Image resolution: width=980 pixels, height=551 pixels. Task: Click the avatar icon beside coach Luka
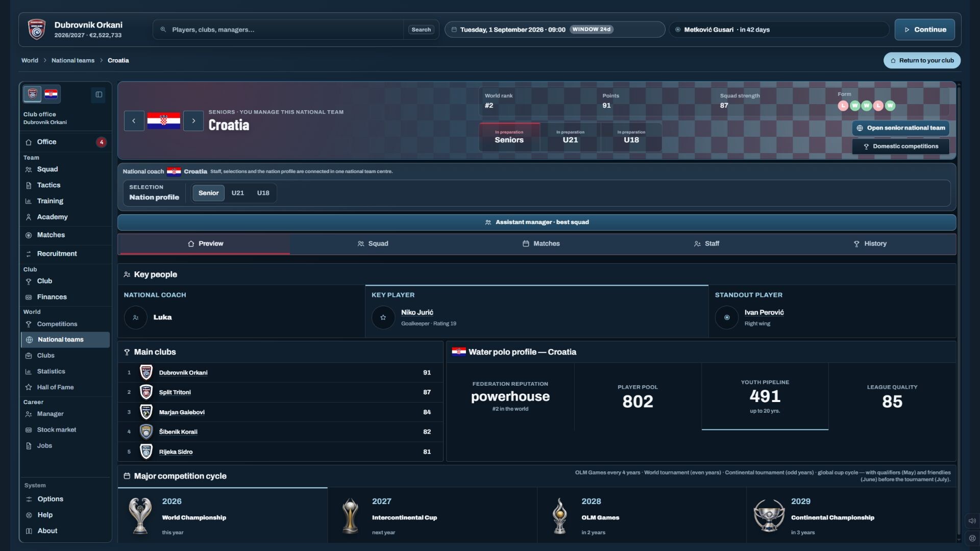click(136, 317)
